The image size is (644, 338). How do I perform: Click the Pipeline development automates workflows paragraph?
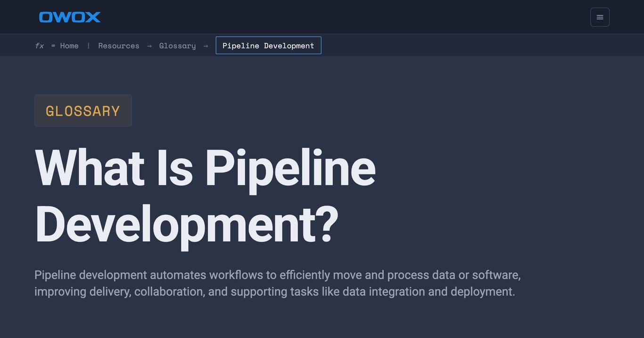(277, 283)
